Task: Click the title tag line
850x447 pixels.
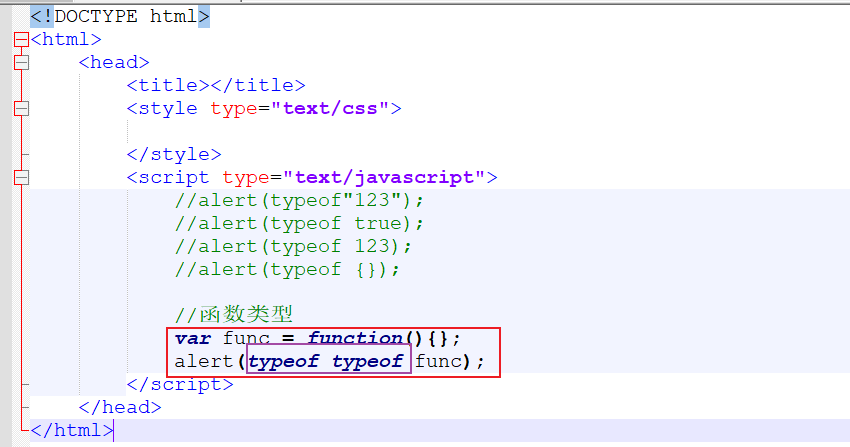Action: pyautogui.click(x=216, y=86)
